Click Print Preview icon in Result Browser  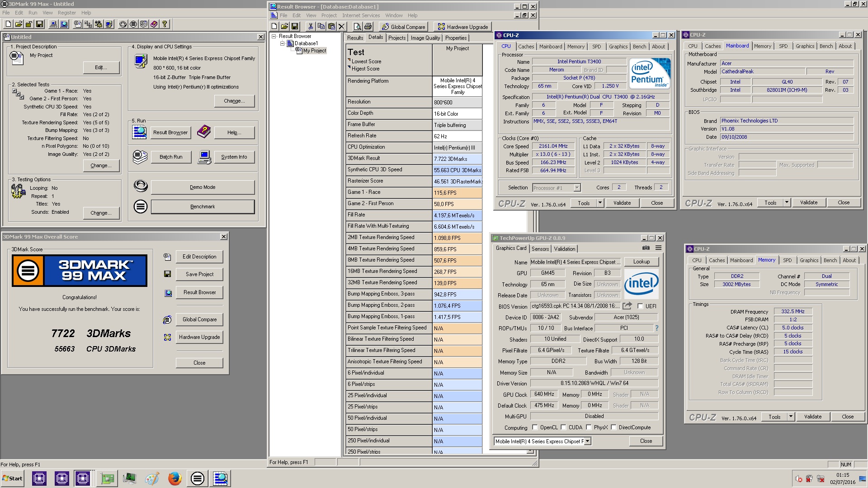click(357, 27)
